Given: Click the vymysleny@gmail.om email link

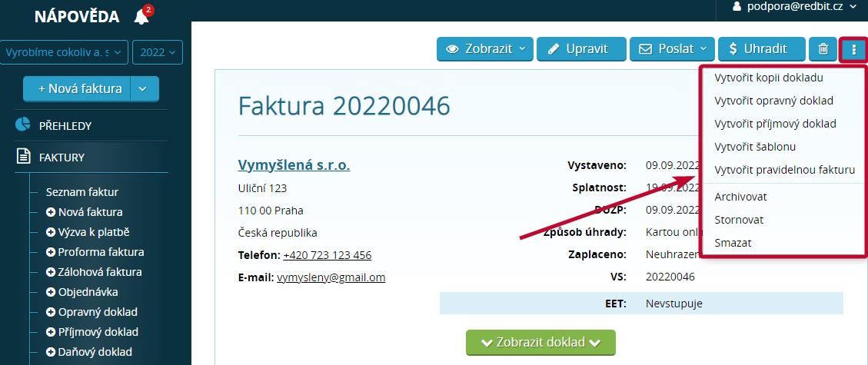Looking at the screenshot, I should [x=331, y=277].
